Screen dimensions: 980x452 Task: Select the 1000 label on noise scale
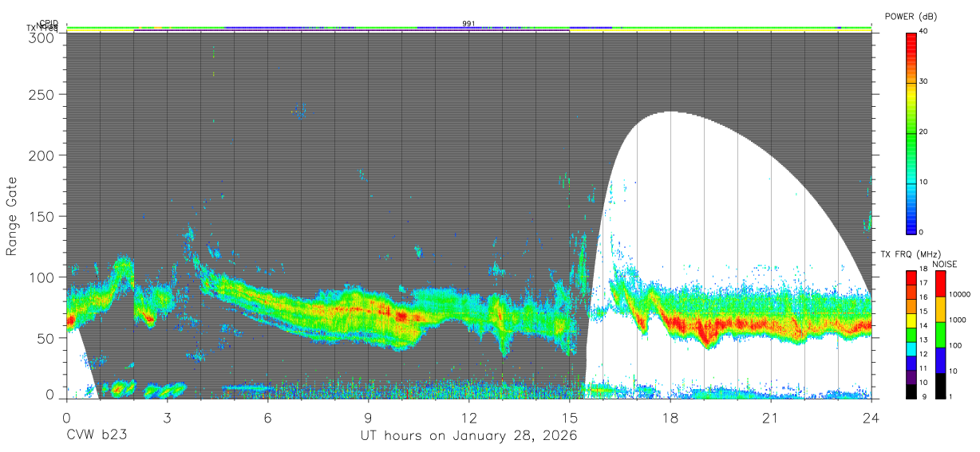pyautogui.click(x=958, y=320)
